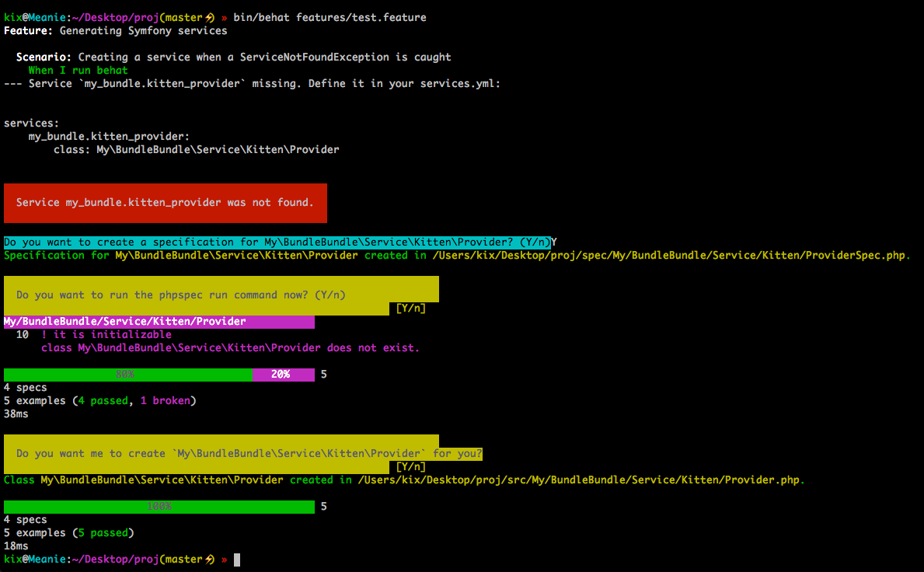The image size is (924, 572).
Task: Click the cyan 'create a specification' prompt
Action: 277,242
